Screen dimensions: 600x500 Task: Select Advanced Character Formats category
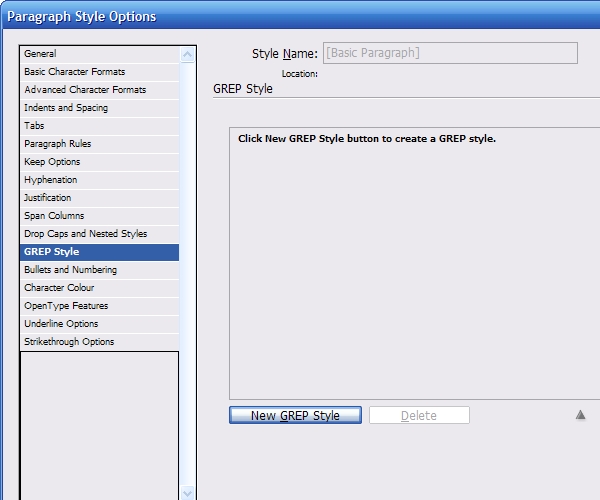[99, 90]
